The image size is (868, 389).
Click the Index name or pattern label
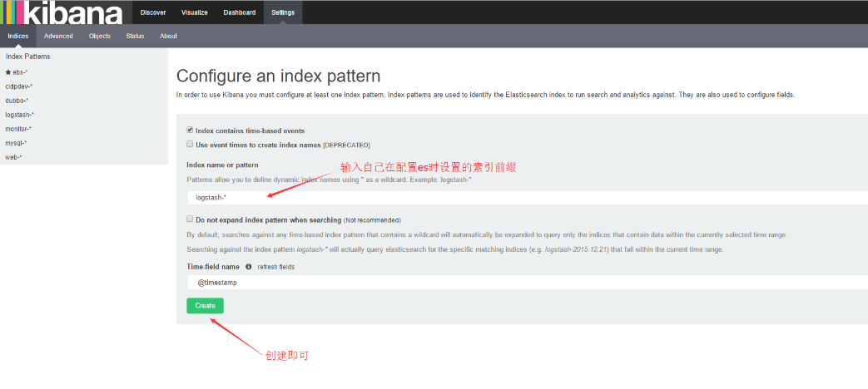point(222,165)
